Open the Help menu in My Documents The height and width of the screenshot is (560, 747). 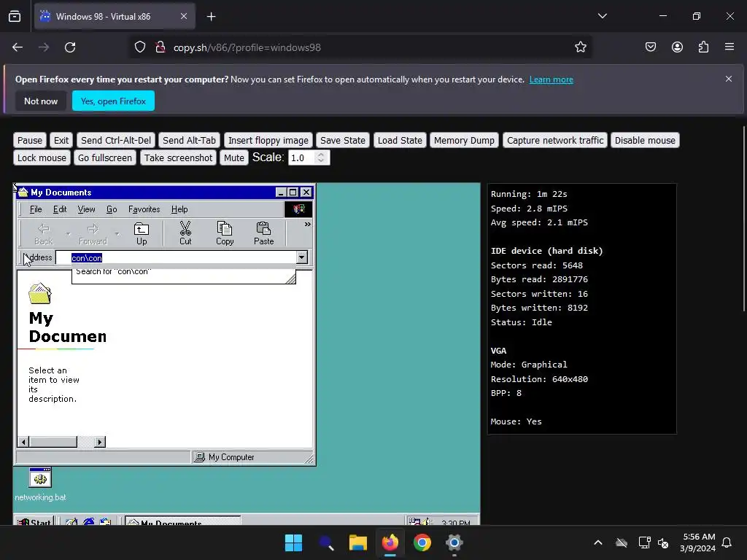179,209
